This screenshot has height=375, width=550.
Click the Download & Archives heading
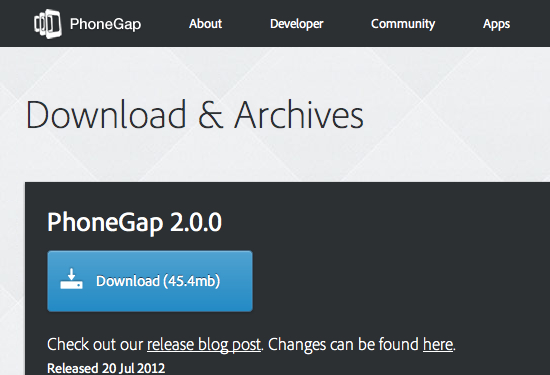pyautogui.click(x=195, y=114)
